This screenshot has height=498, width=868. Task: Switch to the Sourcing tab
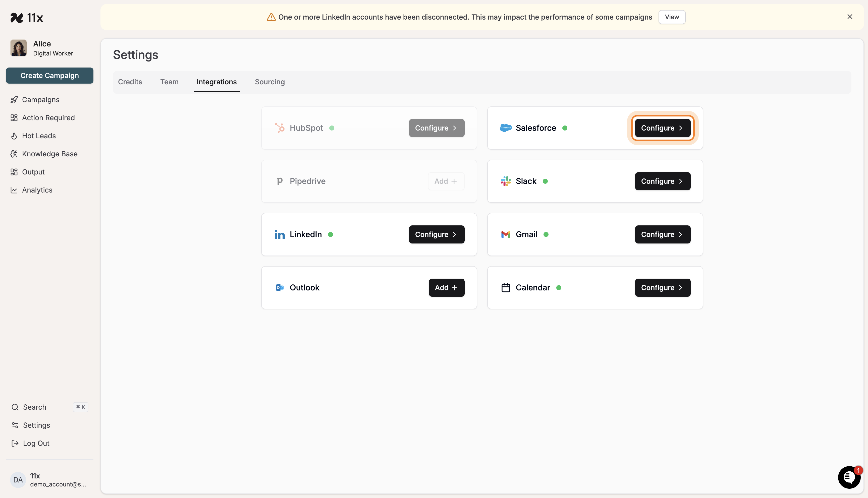269,82
